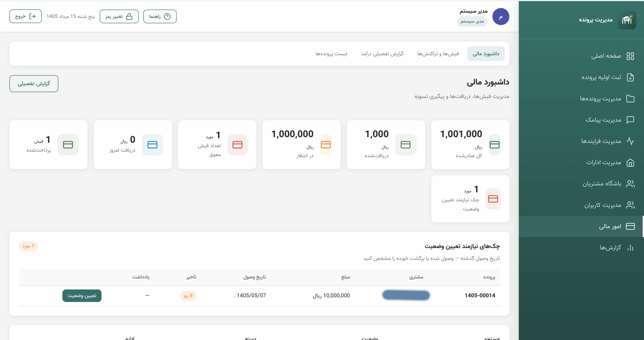Click the خروج logout button
The width and height of the screenshot is (644, 340).
[25, 16]
